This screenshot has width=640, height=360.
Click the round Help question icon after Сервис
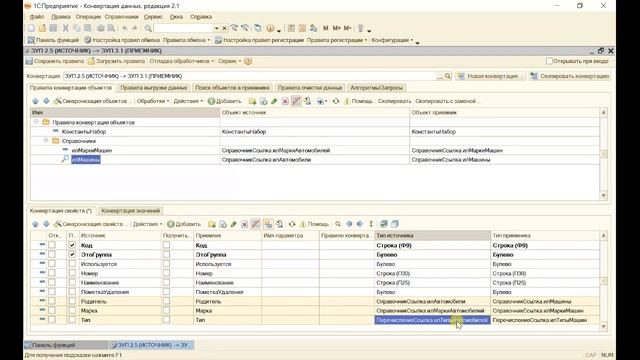pyautogui.click(x=248, y=61)
